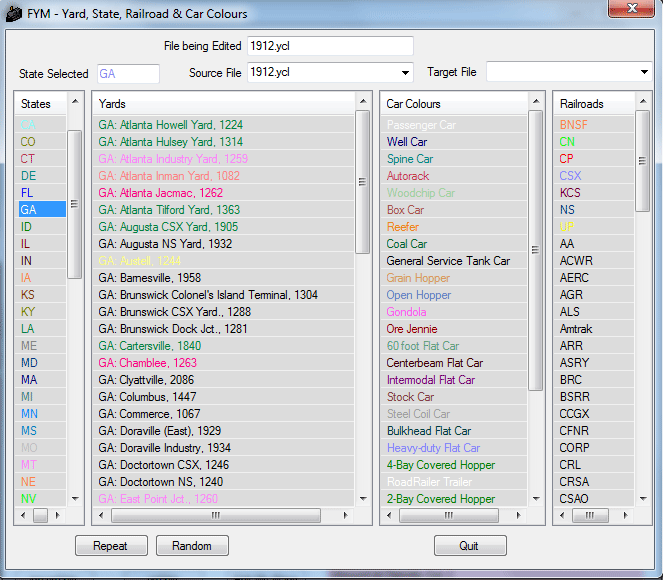The image size is (663, 580).
Task: Select Passenger Car in Car Colours
Action: coord(454,125)
